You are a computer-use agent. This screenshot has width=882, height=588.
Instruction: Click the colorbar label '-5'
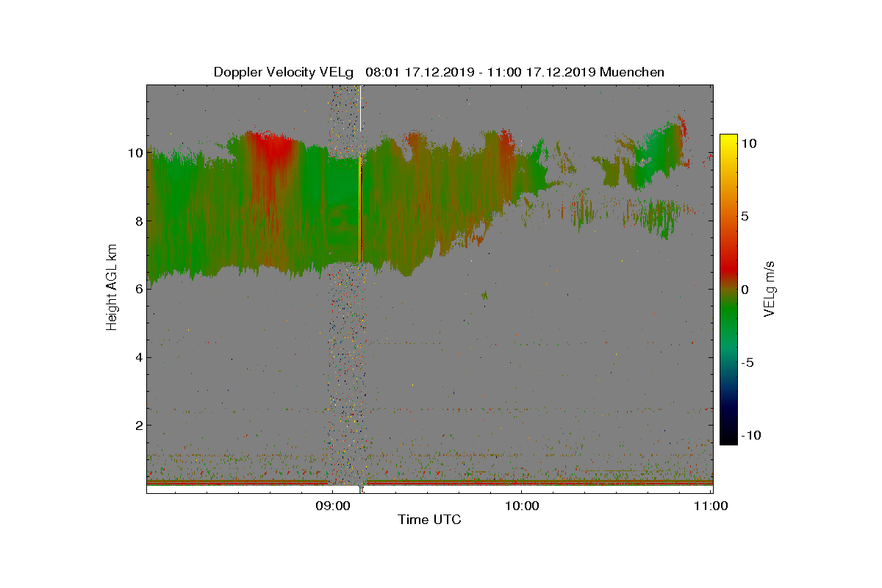[748, 362]
